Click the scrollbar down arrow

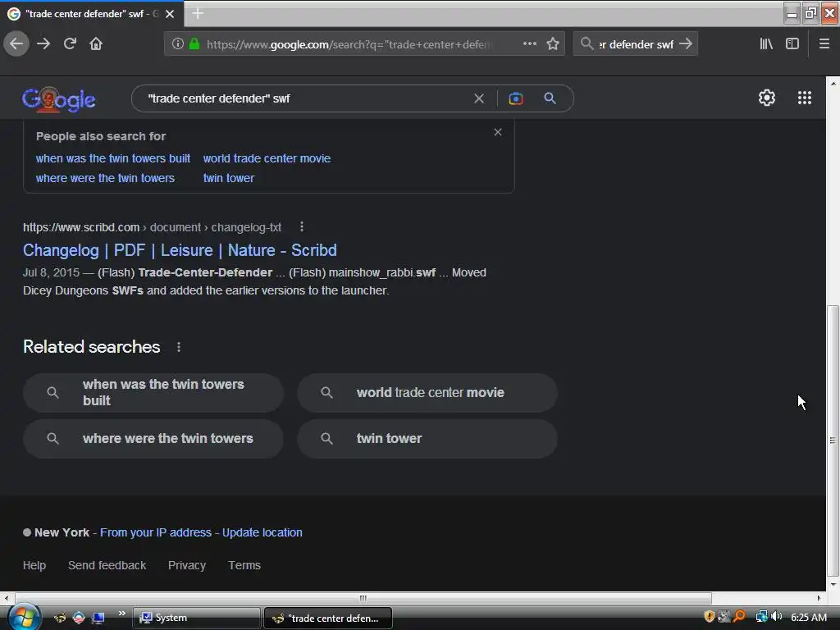[833, 584]
